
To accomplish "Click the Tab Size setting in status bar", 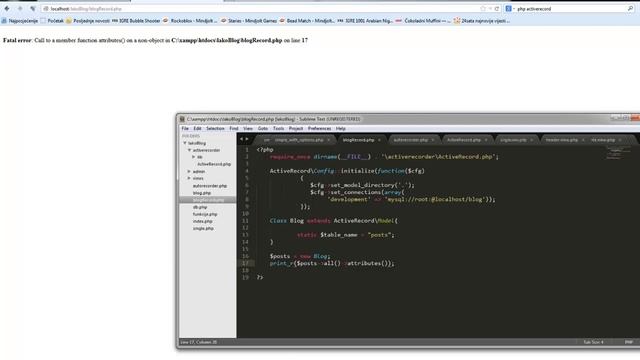I will click(593, 342).
